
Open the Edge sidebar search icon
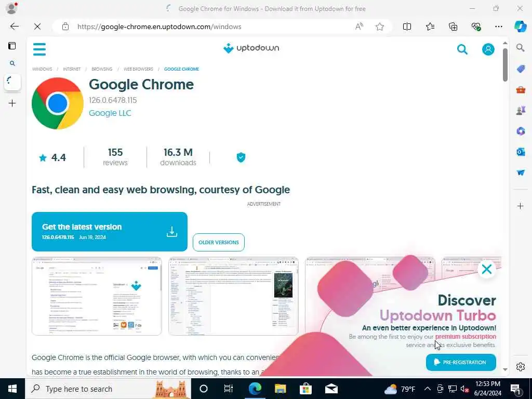(x=520, y=47)
